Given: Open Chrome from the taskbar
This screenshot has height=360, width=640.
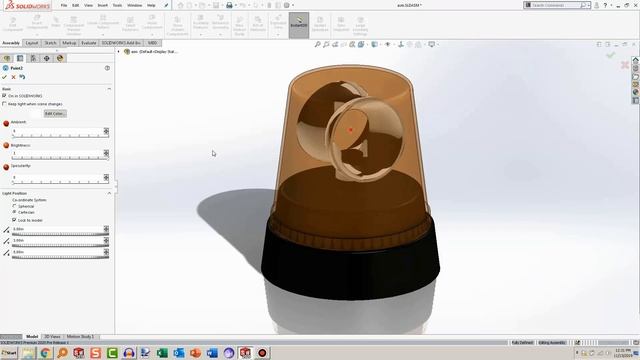Looking at the screenshot, I should tap(46, 353).
